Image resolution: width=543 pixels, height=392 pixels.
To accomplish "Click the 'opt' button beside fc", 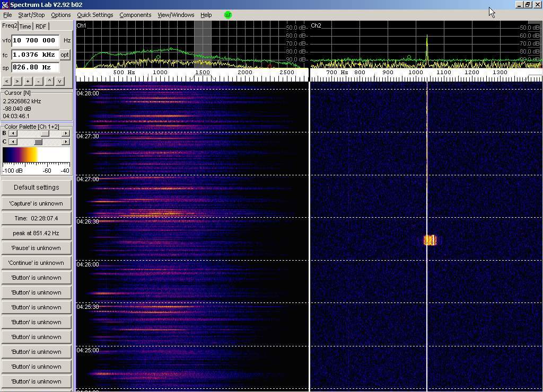I will (65, 55).
